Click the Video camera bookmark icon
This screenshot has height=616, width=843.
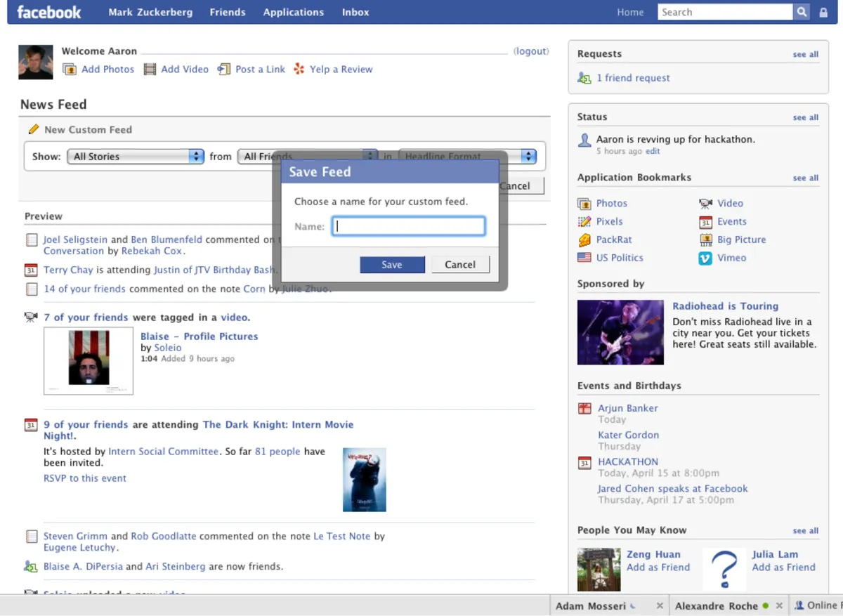click(x=705, y=204)
